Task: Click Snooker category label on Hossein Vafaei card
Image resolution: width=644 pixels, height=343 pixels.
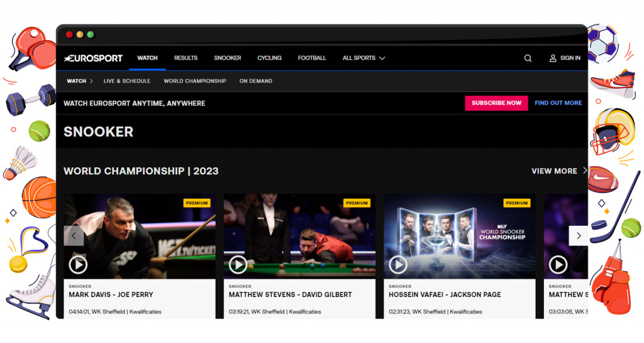Action: [400, 286]
